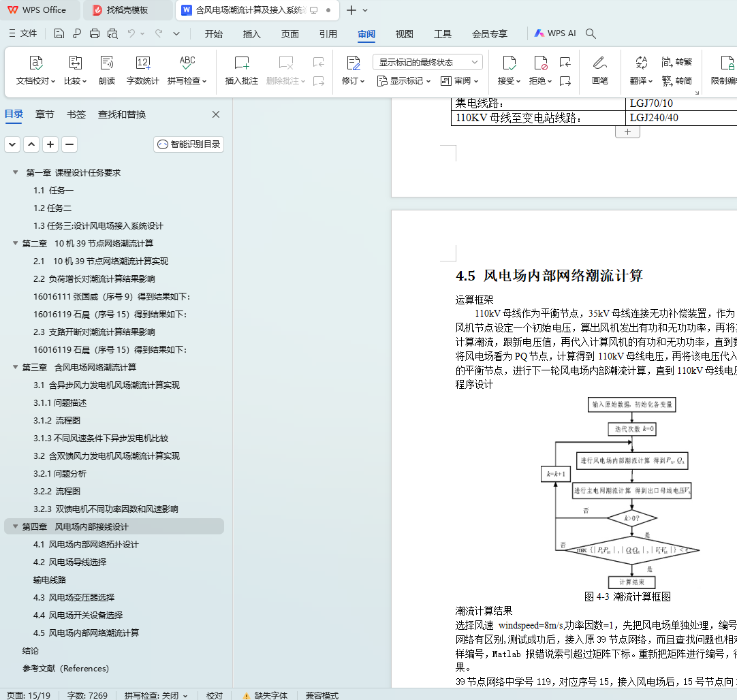Go to the previous revision
The height and width of the screenshot is (700, 737).
[x=565, y=62]
